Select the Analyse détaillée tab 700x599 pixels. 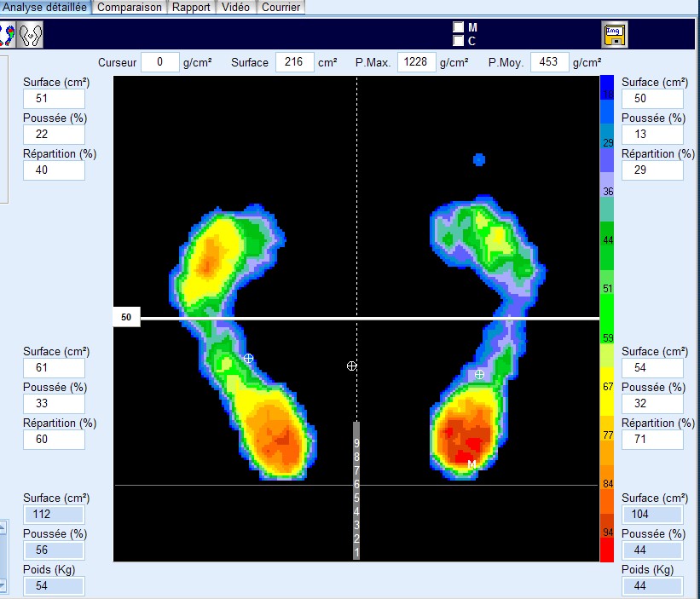click(x=45, y=7)
